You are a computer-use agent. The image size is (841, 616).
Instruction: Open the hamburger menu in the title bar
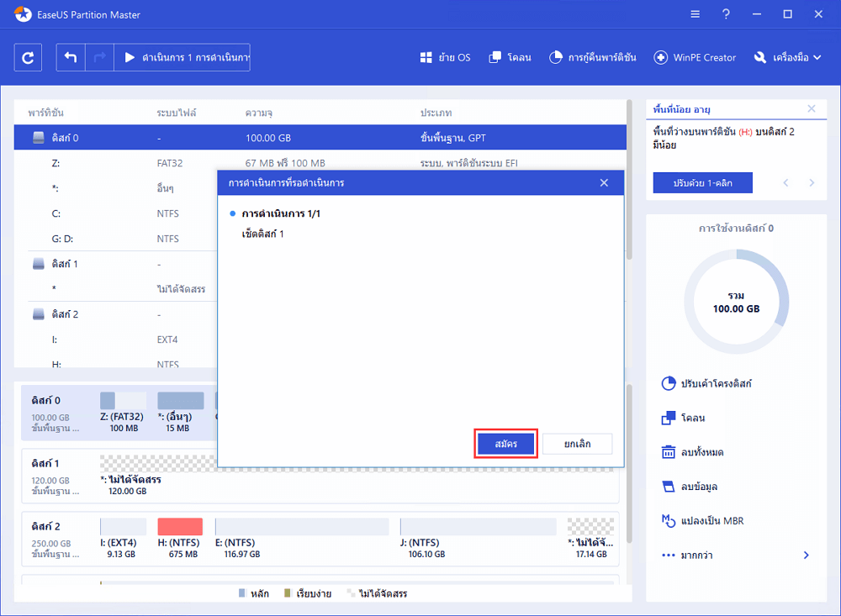(x=696, y=14)
